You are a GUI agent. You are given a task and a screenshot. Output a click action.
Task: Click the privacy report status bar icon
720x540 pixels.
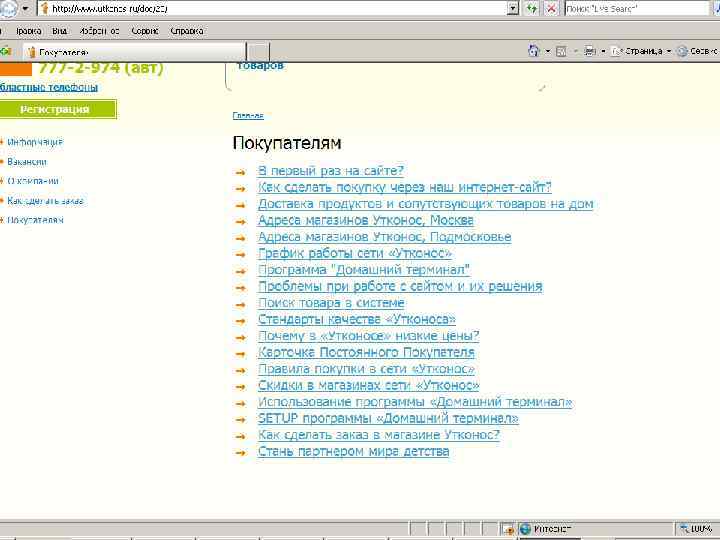point(508,529)
